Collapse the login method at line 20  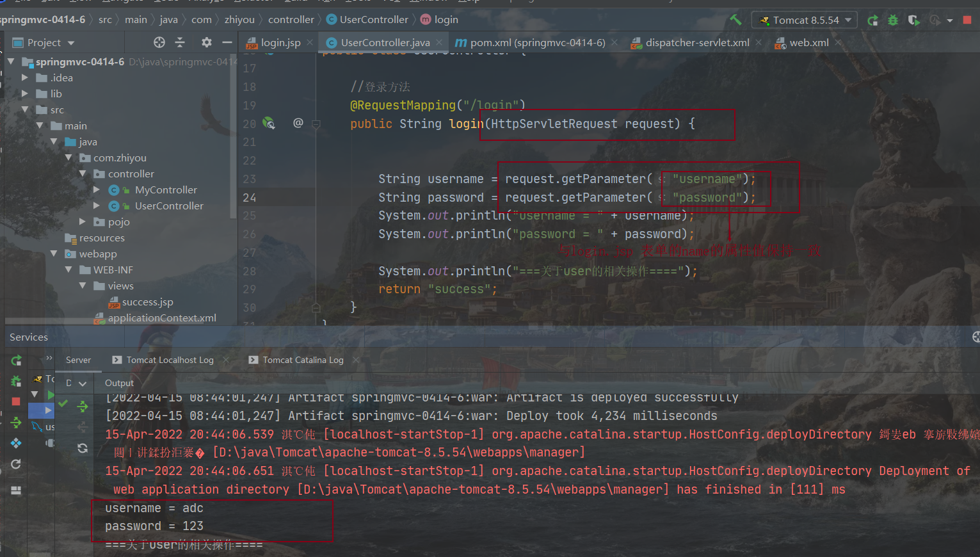(x=316, y=124)
